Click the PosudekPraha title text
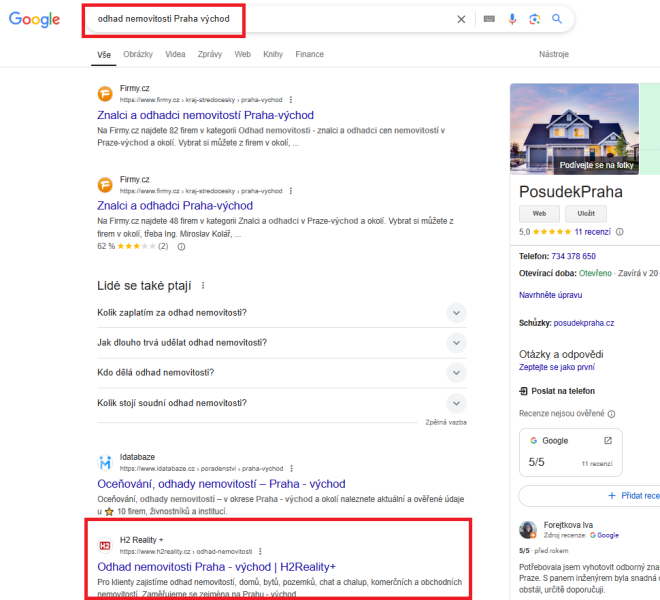Viewport: 660px width, 600px height. click(570, 192)
